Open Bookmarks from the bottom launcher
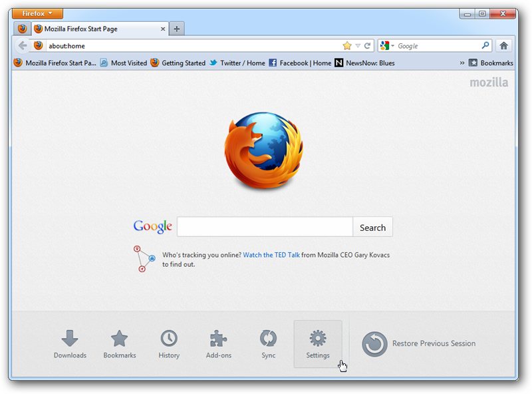The image size is (532, 394). 120,344
